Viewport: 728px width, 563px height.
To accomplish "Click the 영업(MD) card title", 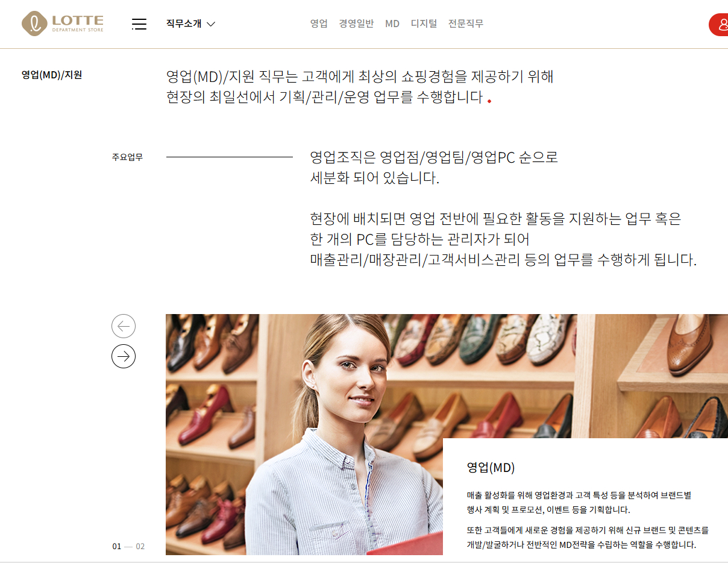I will pos(491,467).
